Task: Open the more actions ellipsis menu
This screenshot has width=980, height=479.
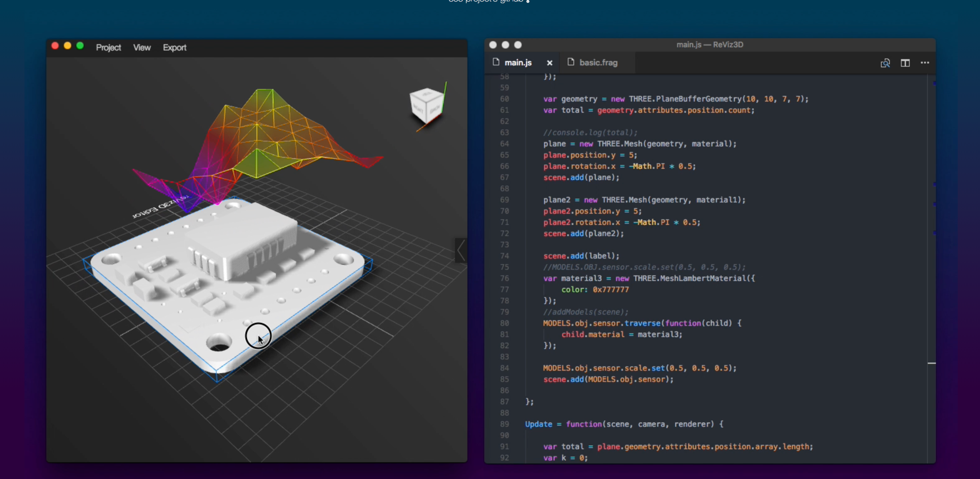Action: tap(925, 63)
